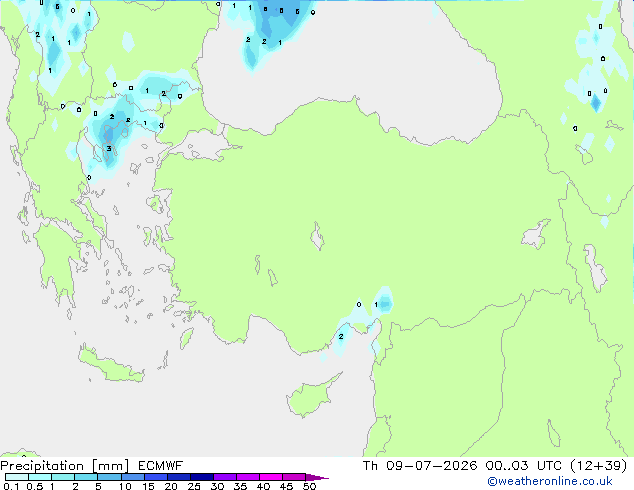Click the 20–25 mm legend color box
This screenshot has width=634, height=490.
(178, 477)
